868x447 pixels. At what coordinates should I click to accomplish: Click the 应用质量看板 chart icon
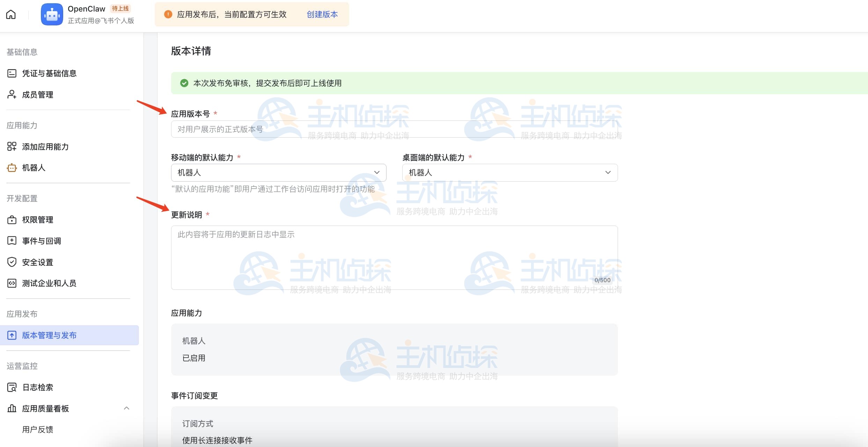click(12, 408)
